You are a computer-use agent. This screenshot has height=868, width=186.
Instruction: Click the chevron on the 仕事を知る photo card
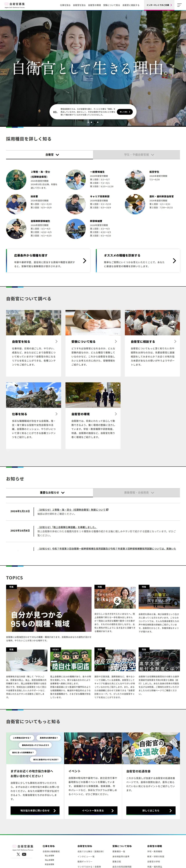[56, 414]
